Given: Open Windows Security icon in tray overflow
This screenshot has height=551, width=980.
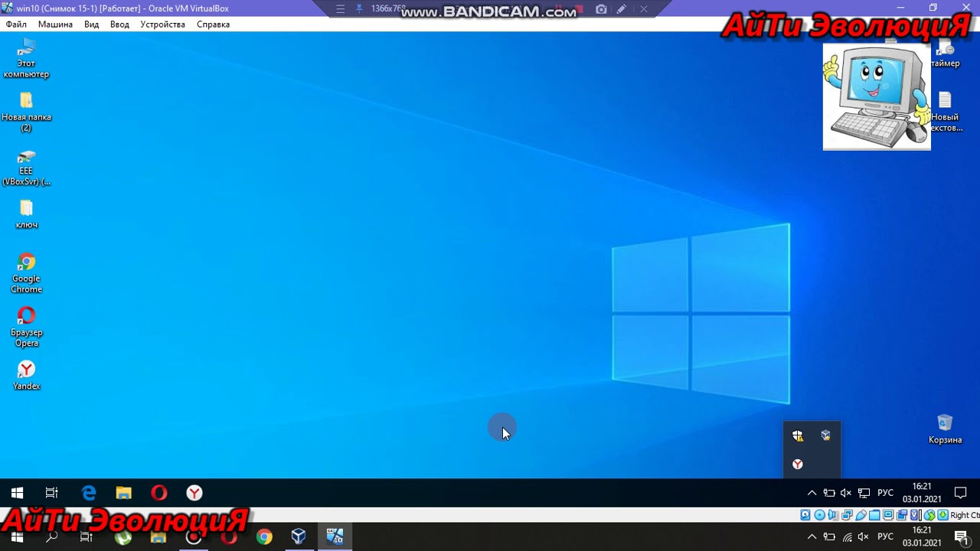Looking at the screenshot, I should point(798,435).
